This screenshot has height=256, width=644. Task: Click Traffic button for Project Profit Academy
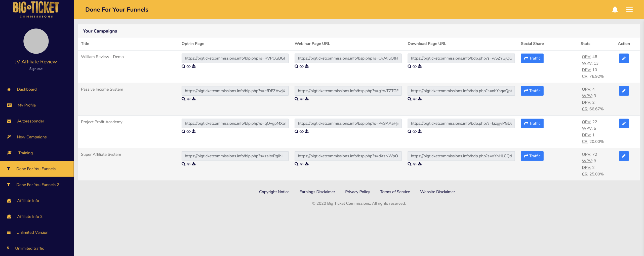pyautogui.click(x=532, y=123)
